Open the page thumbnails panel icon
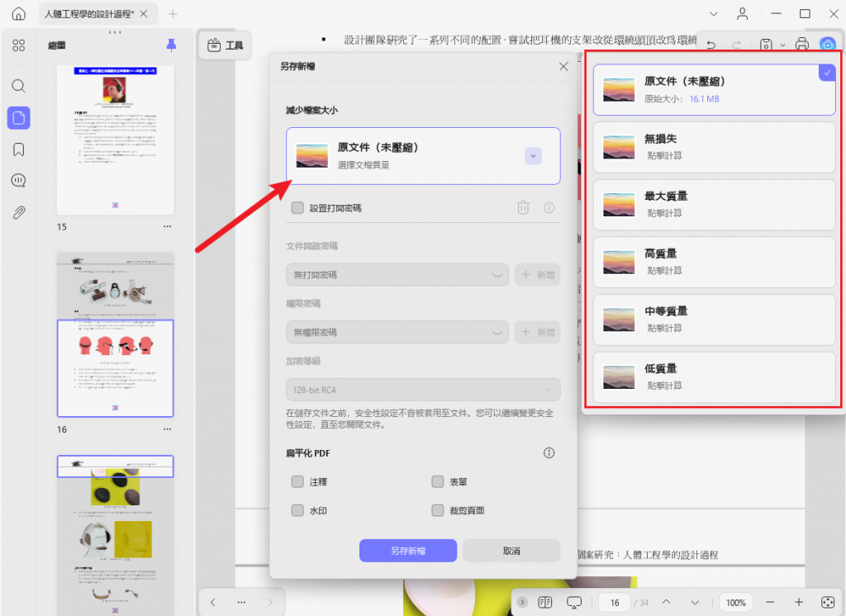This screenshot has width=846, height=616. (x=18, y=118)
